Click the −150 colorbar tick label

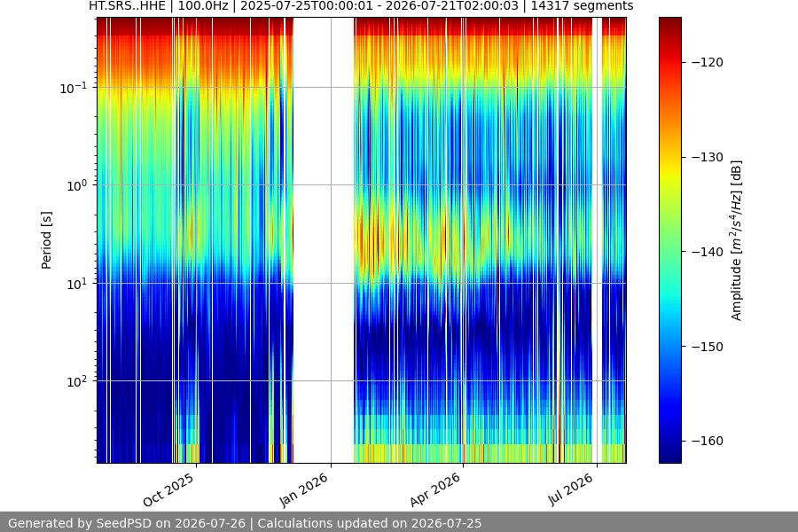708,347
